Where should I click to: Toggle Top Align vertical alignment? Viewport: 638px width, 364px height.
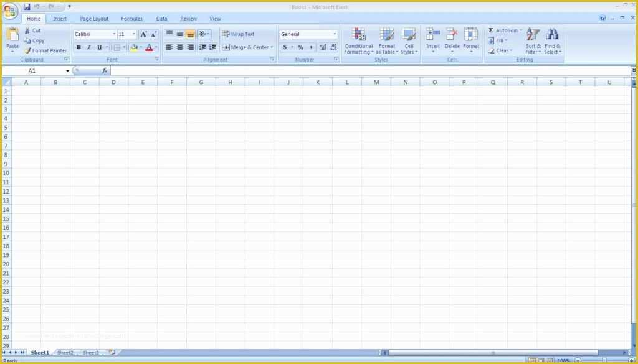pyautogui.click(x=169, y=34)
